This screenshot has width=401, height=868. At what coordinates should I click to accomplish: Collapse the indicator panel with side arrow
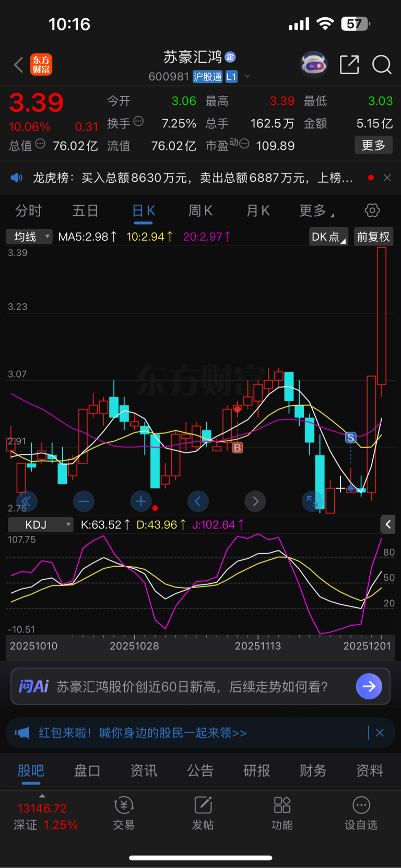tap(387, 524)
